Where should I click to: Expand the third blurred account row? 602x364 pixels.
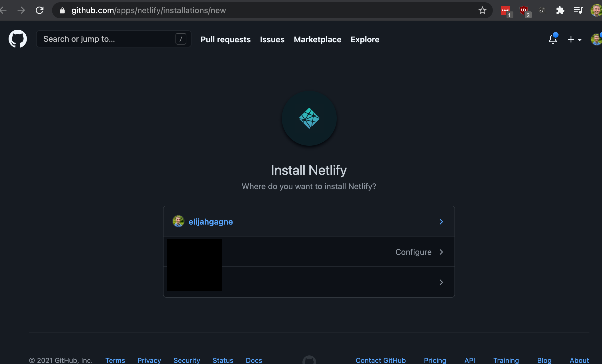click(441, 281)
